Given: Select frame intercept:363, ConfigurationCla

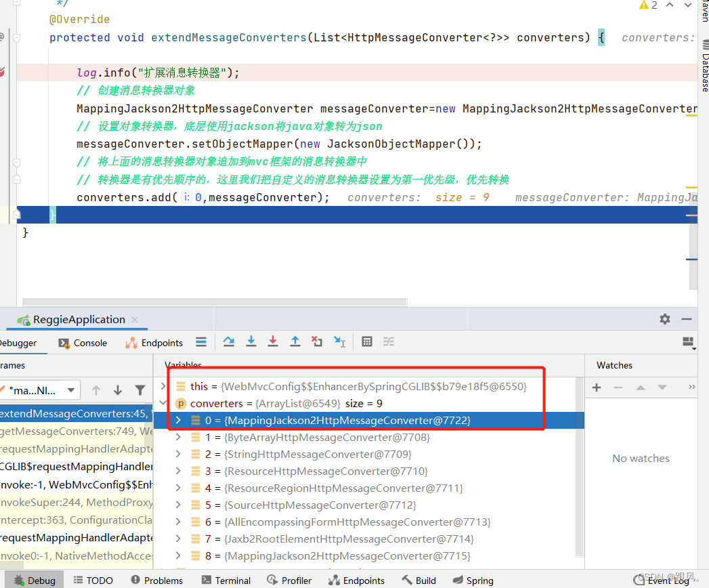Looking at the screenshot, I should (76, 520).
